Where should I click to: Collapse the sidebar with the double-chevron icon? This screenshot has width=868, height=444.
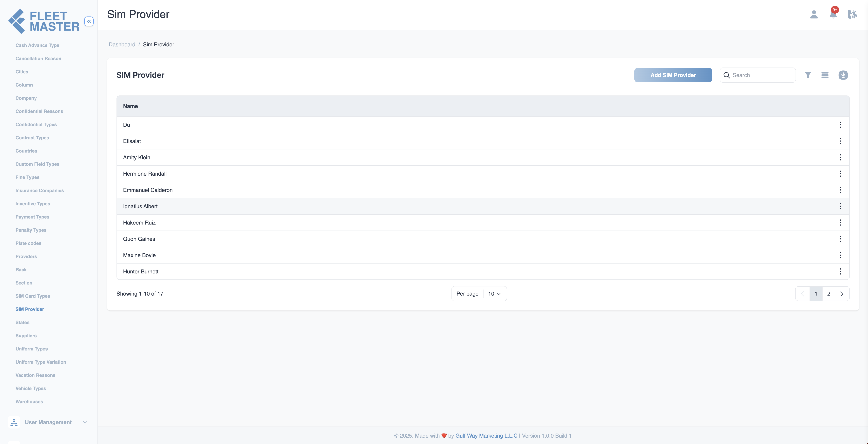click(89, 21)
